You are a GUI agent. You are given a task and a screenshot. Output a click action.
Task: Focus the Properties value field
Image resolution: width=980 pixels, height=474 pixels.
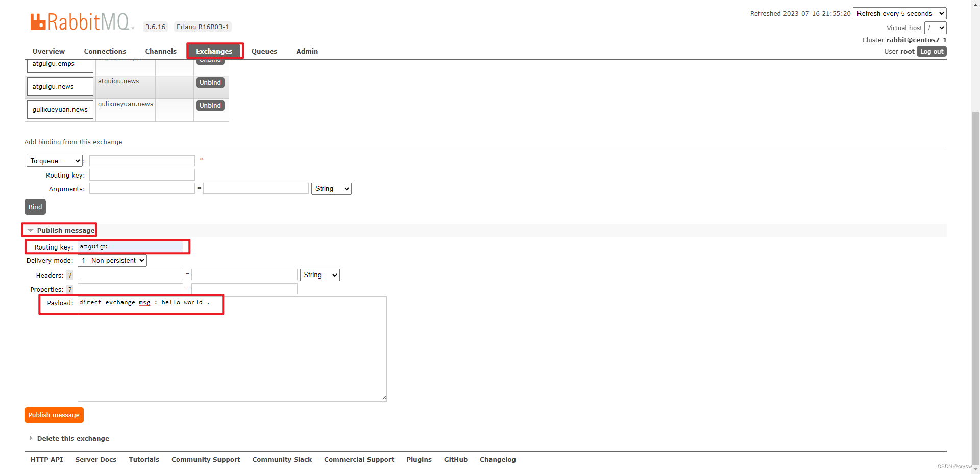click(244, 289)
